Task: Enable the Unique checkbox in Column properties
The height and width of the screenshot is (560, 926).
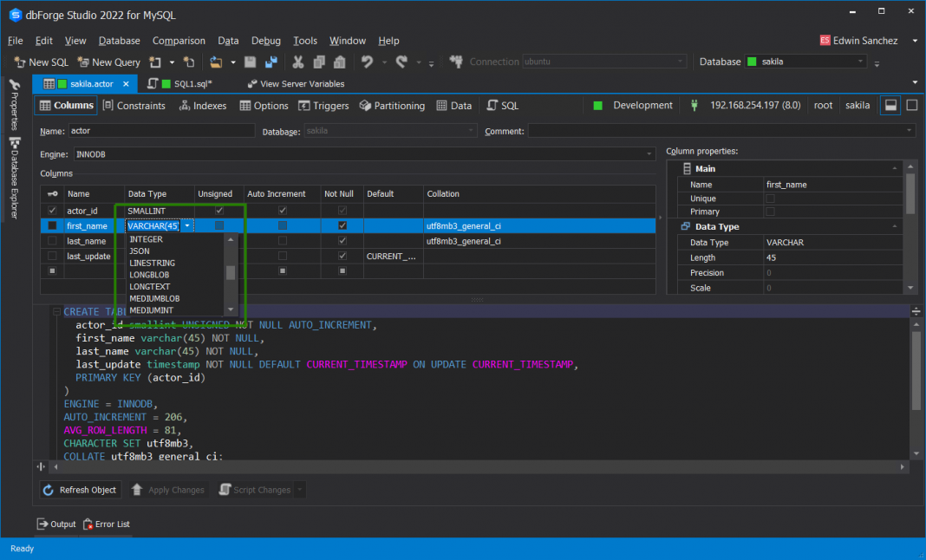Action: pyautogui.click(x=770, y=199)
